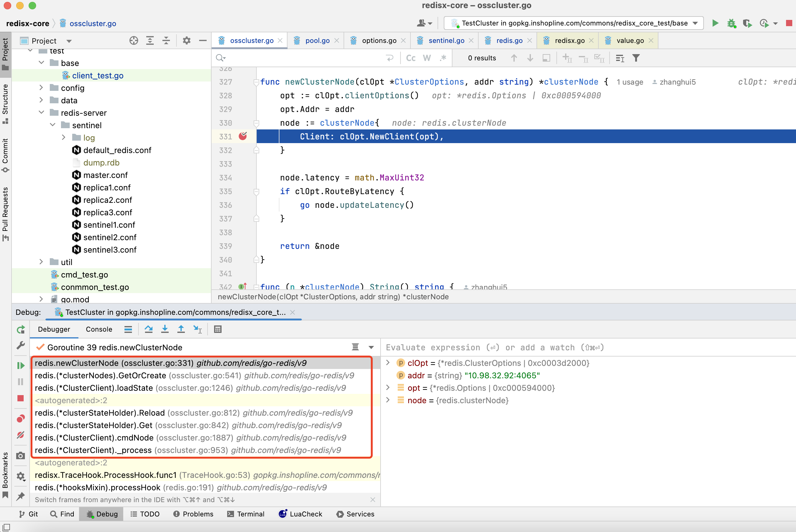Image resolution: width=796 pixels, height=532 pixels.
Task: Expand the log folder
Action: pos(64,138)
